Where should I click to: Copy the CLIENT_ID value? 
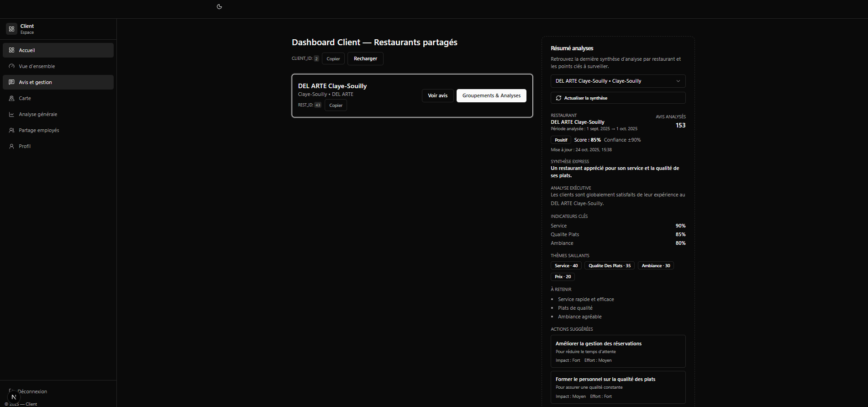point(333,59)
